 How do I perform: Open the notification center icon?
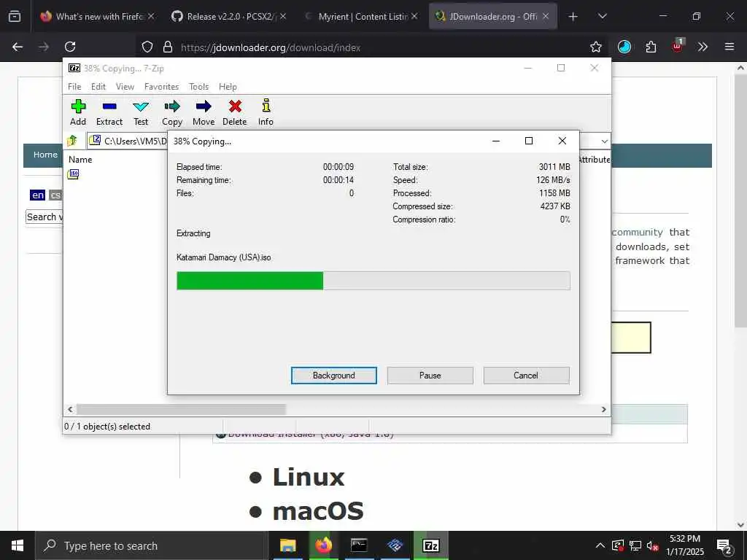tap(724, 546)
